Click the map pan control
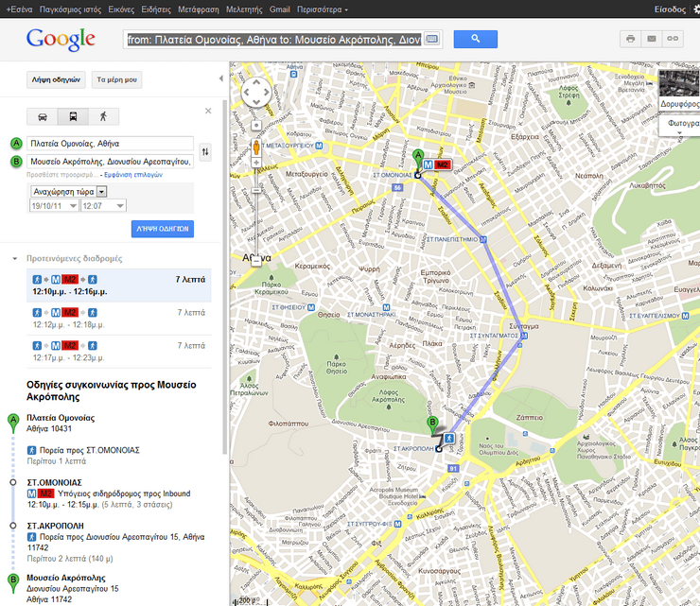The width and height of the screenshot is (700, 606). point(256,93)
